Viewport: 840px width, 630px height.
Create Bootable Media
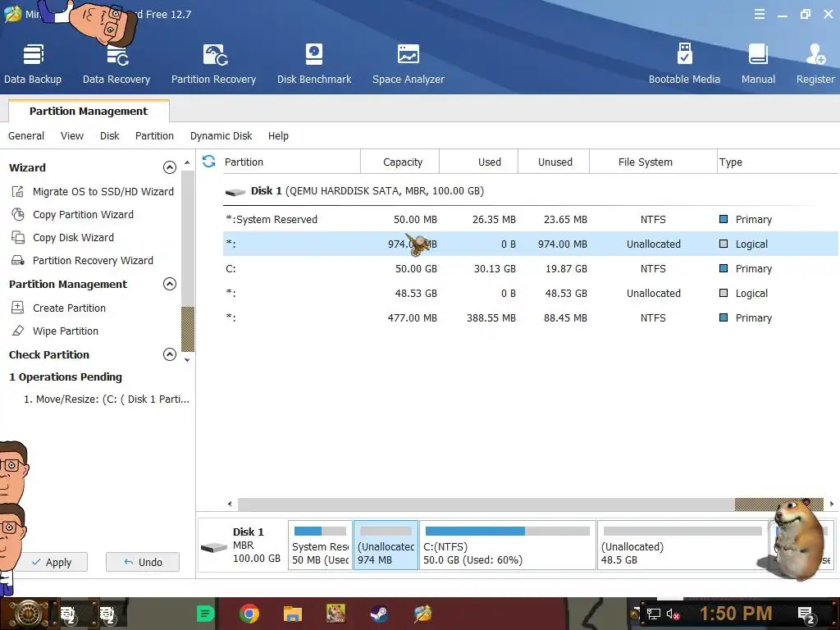point(684,64)
